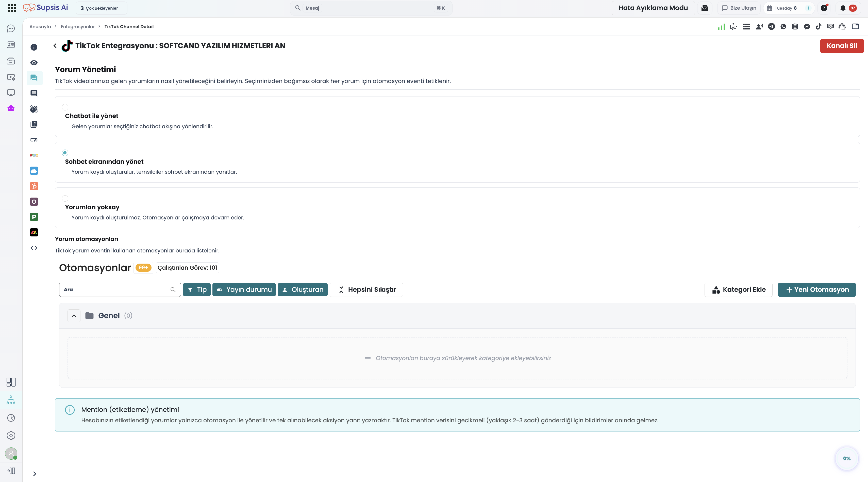Select the 'Sohbet ekranından yönet' radio option
The width and height of the screenshot is (868, 482).
pyautogui.click(x=65, y=153)
